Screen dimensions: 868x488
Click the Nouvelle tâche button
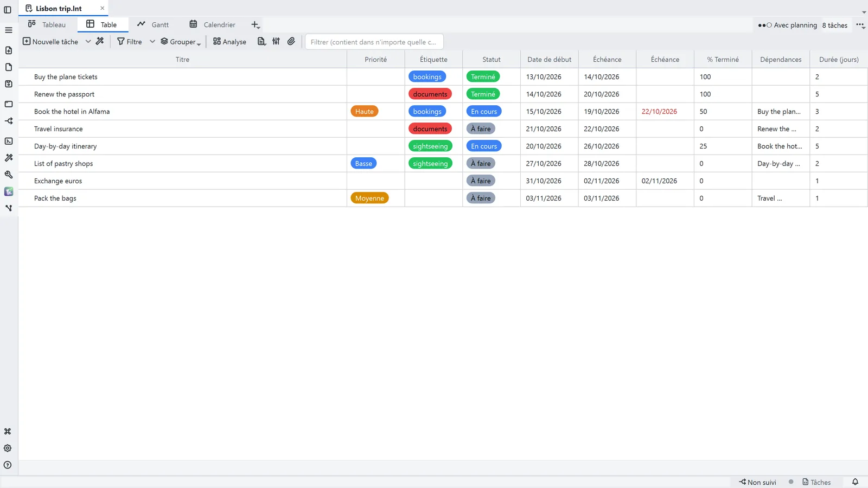(50, 42)
